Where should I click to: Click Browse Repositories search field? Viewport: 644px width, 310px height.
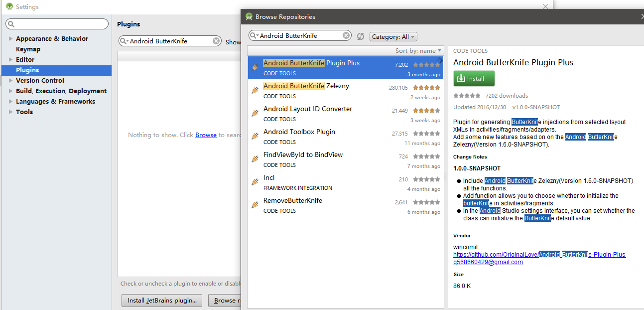[x=300, y=35]
